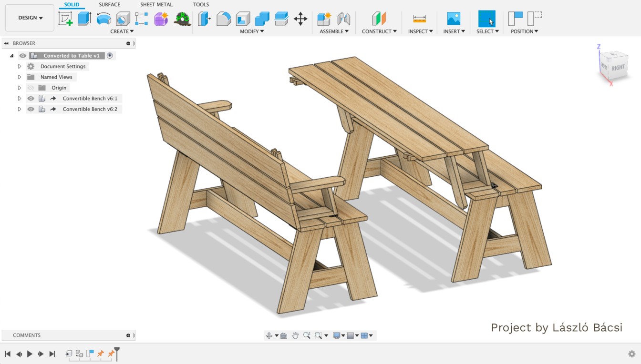Select the Fillet tool in Modify

coord(224,19)
